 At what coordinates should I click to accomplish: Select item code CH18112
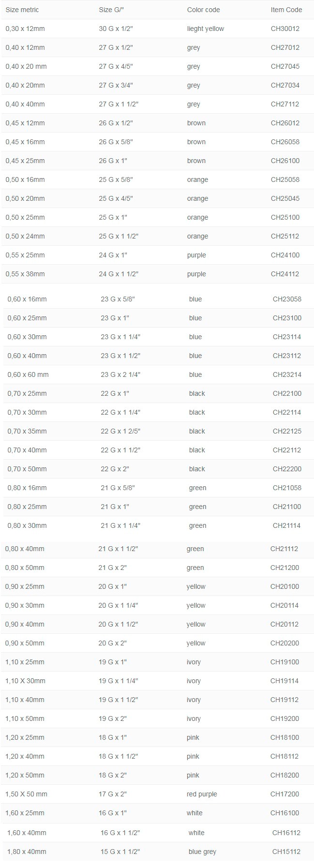pos(284,756)
